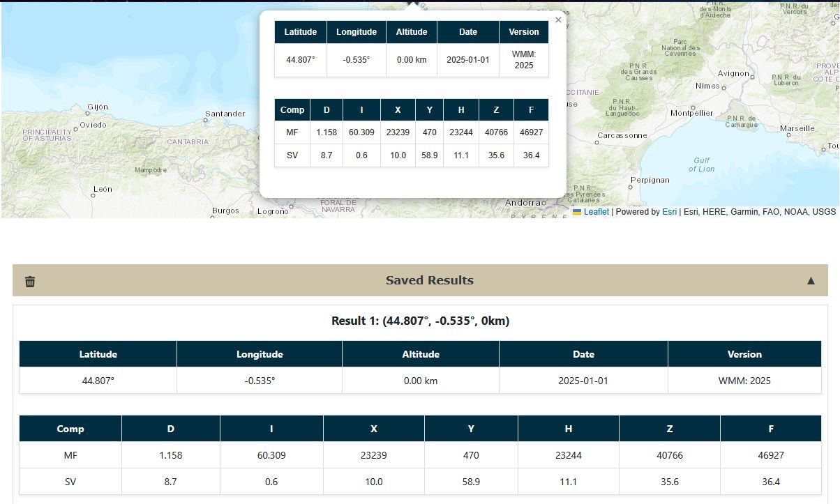The width and height of the screenshot is (840, 504).
Task: Select the Result 1 heading text
Action: click(420, 321)
